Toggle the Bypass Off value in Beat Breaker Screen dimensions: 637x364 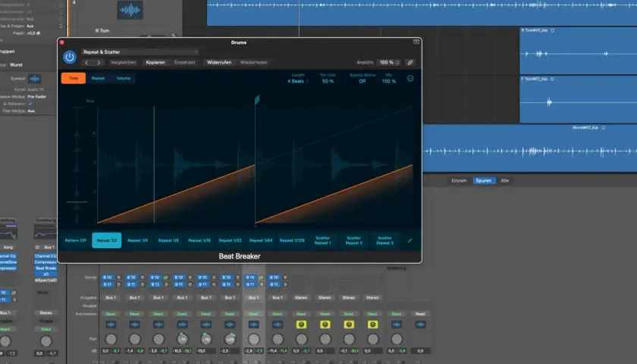(362, 81)
